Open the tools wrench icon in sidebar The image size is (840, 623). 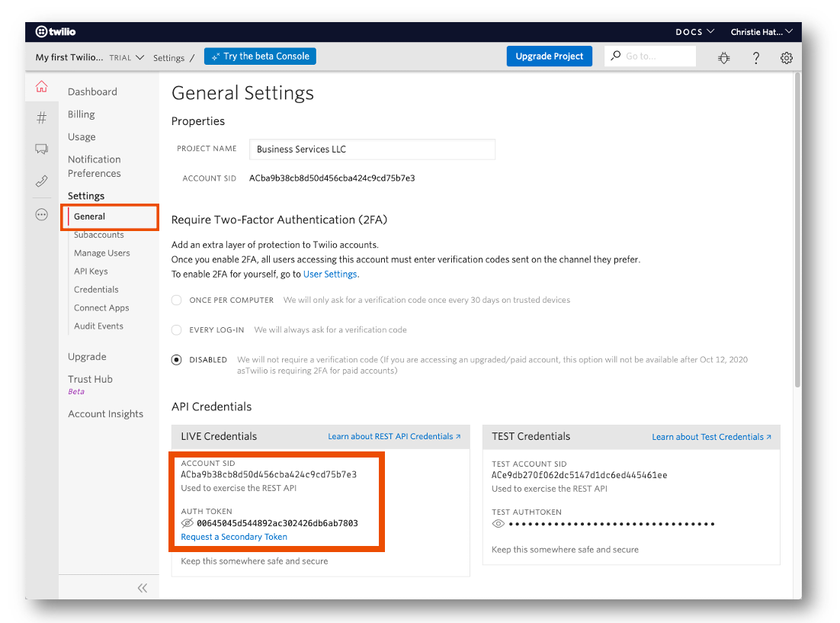[41, 181]
